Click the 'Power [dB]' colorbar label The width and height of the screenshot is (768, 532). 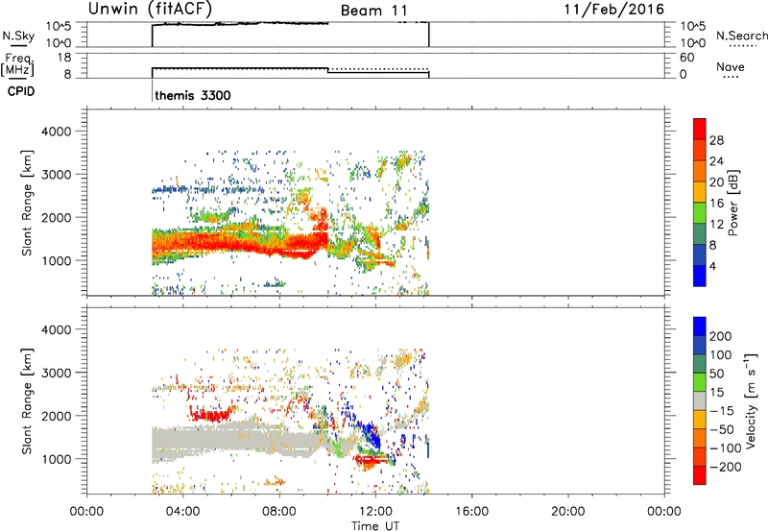[x=732, y=203]
